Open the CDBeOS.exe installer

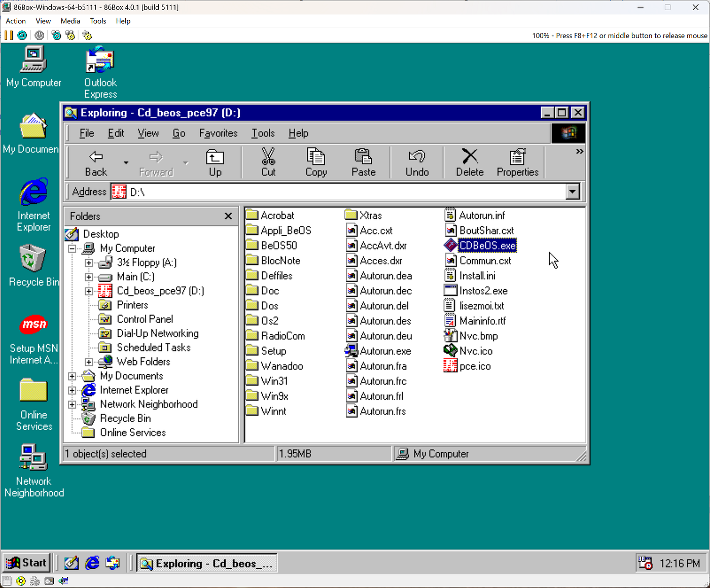(x=487, y=245)
